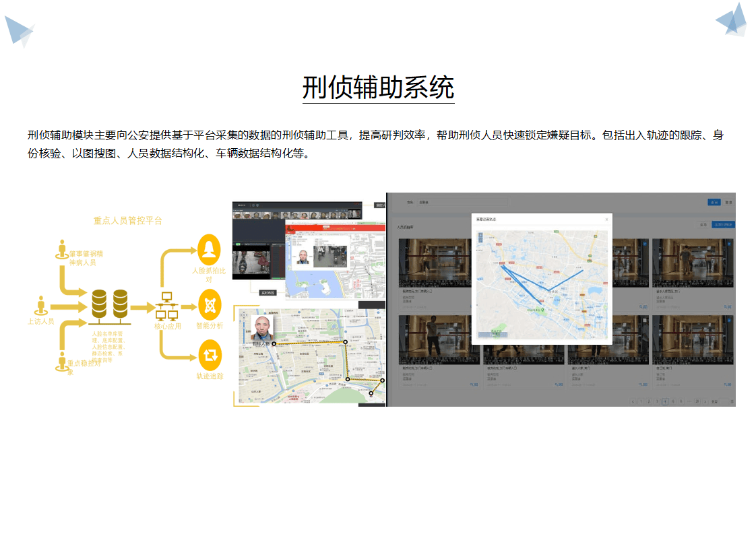Click the 重点人员管控平台 heading
Screen dimensions: 756x534
click(x=128, y=221)
